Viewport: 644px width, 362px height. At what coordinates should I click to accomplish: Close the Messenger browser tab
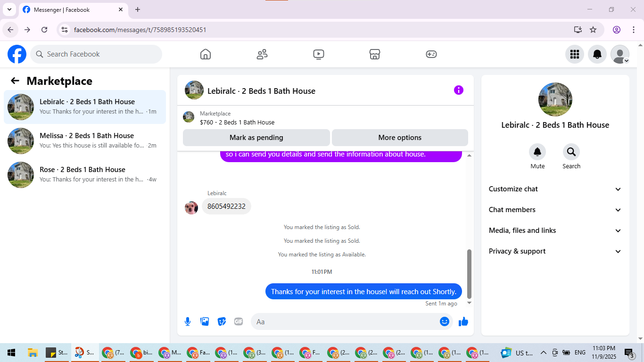(x=121, y=9)
